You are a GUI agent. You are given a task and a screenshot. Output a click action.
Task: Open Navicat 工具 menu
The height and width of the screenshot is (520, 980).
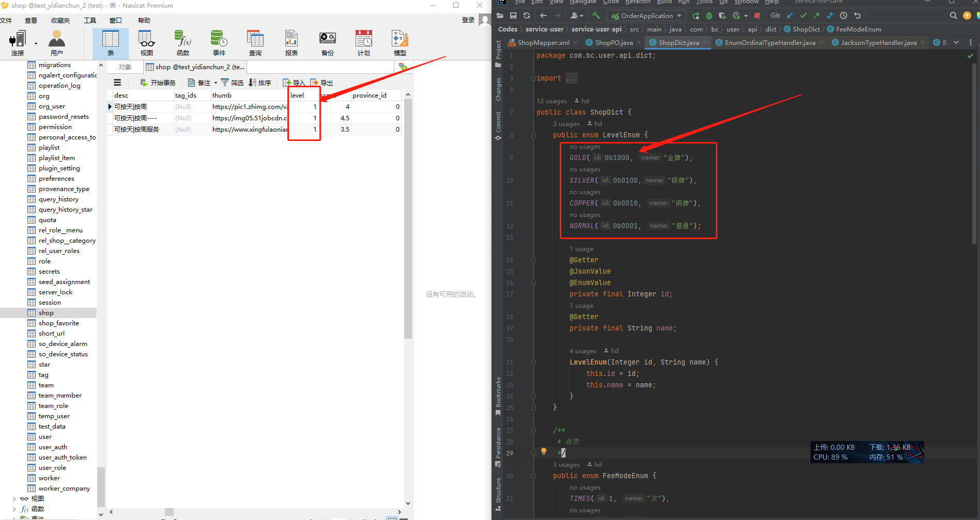point(90,21)
